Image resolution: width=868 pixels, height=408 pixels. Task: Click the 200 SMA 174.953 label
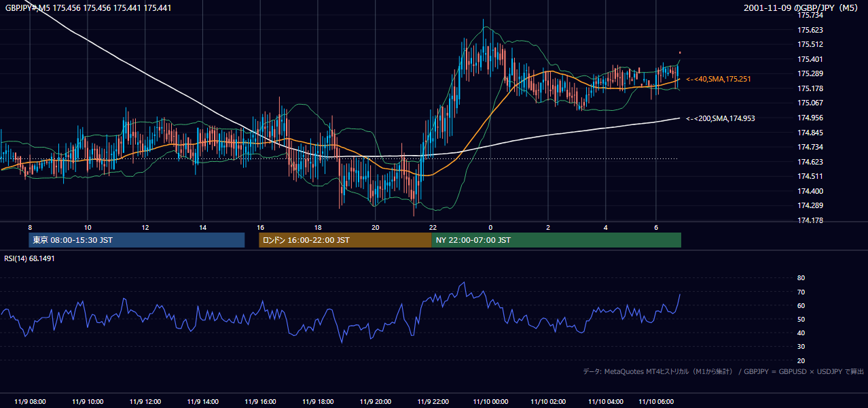pos(720,118)
